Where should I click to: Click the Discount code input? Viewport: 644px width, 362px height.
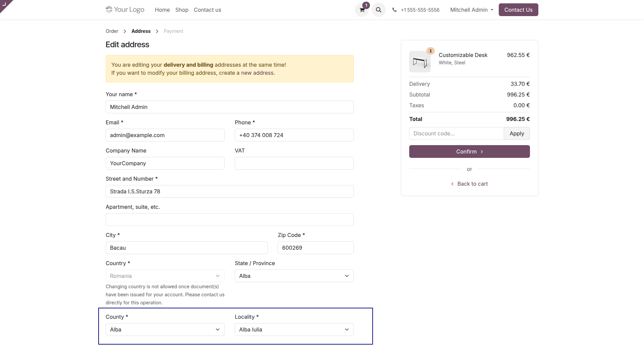click(457, 133)
